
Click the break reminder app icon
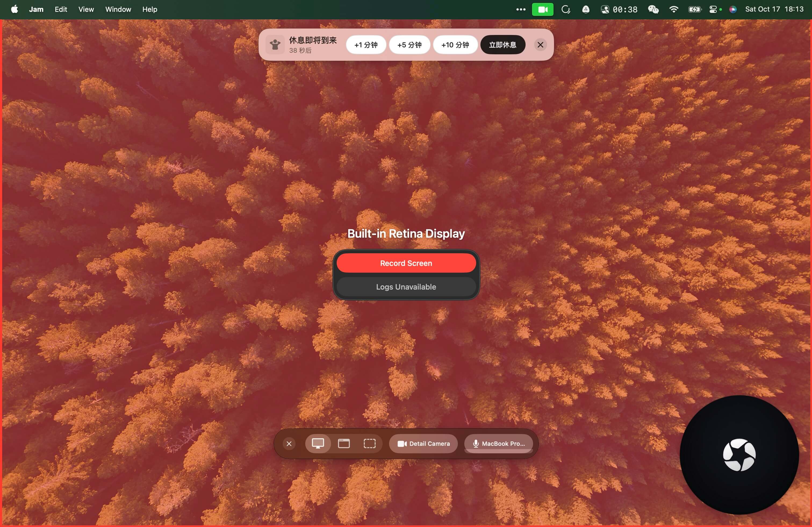[275, 45]
